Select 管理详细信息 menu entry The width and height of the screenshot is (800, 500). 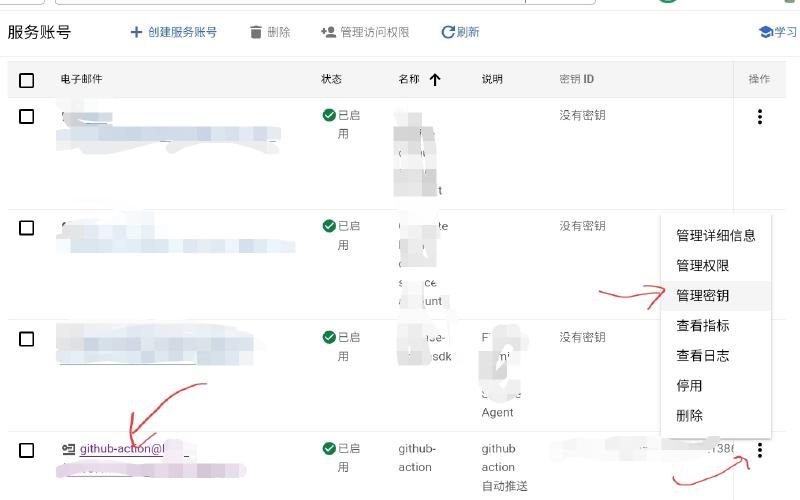tap(715, 236)
